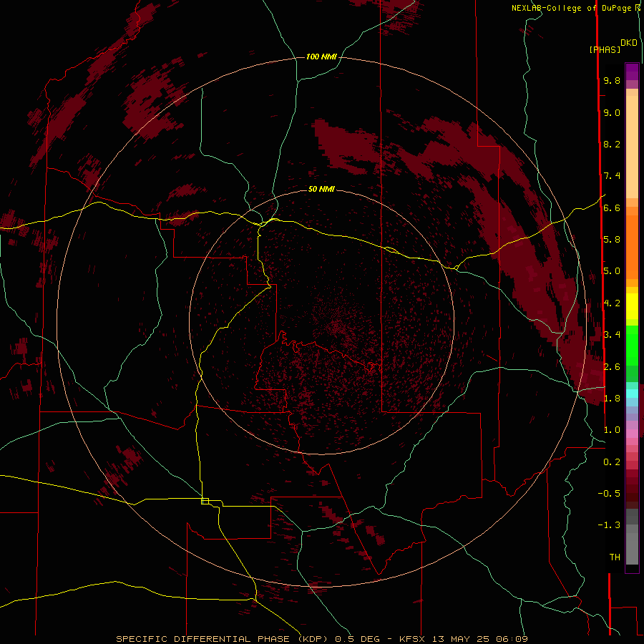This screenshot has width=644, height=644.
Task: Pick the yellow segment of the color bar
Action: (632, 306)
